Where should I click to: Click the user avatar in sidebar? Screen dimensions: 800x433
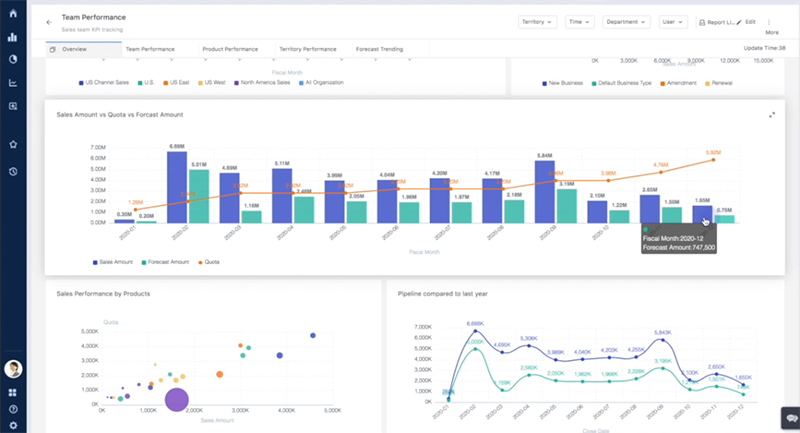click(13, 369)
